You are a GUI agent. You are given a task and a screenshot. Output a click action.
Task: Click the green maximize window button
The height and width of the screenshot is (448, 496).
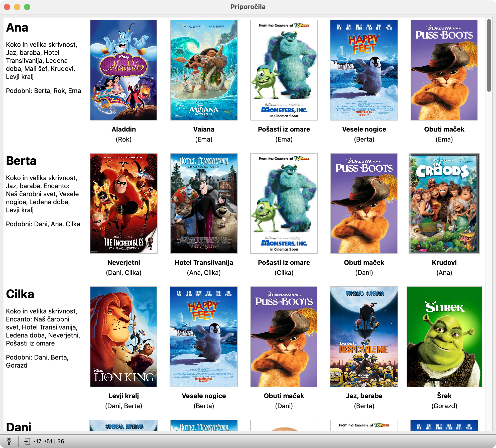(x=27, y=7)
